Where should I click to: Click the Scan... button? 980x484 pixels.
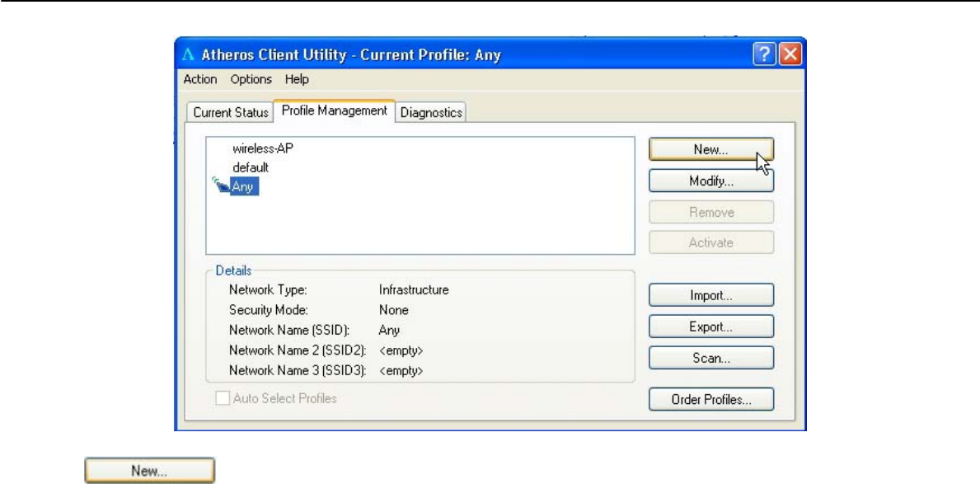pos(711,359)
